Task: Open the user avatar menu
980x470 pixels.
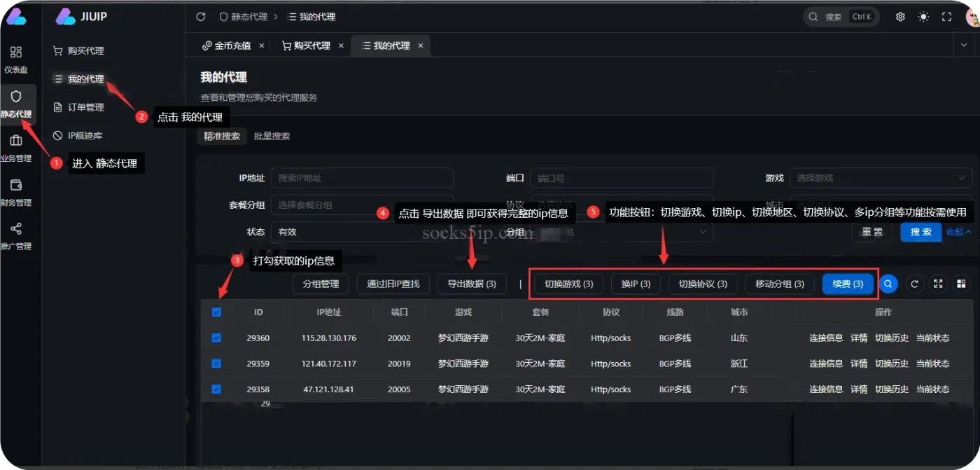Action: 972,17
